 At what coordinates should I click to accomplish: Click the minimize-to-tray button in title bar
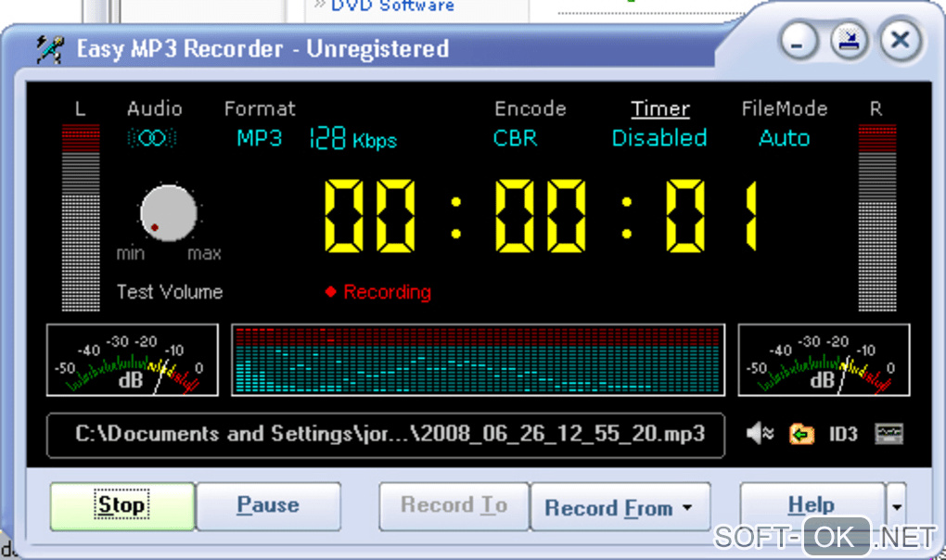[850, 41]
